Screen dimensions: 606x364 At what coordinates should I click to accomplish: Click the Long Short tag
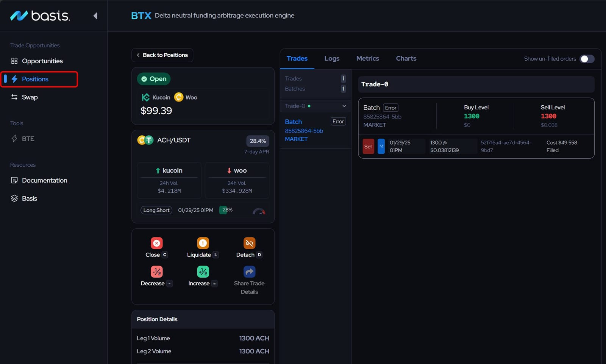156,210
